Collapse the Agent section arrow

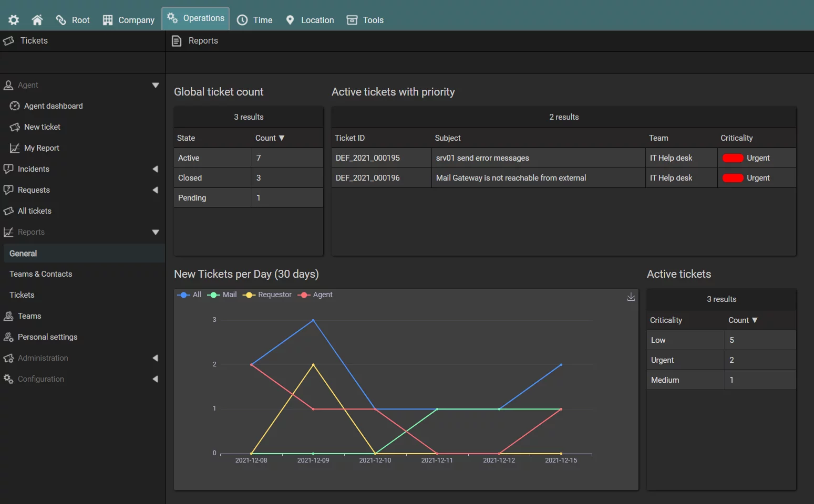pyautogui.click(x=155, y=85)
